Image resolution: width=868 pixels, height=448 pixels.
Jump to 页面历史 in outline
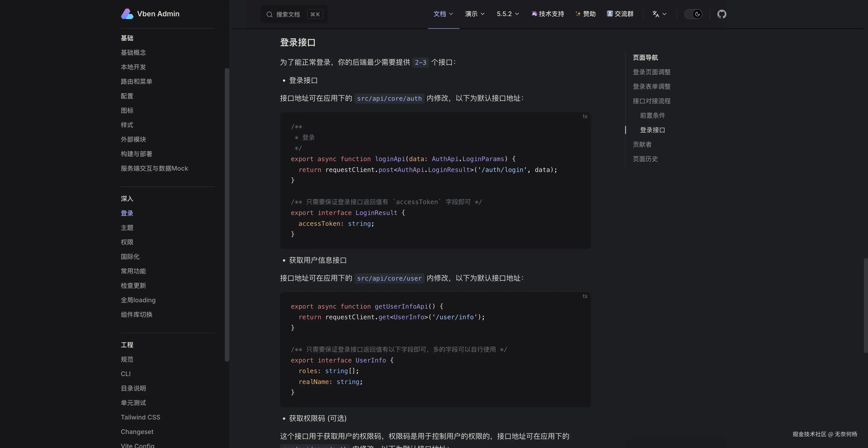click(x=645, y=159)
